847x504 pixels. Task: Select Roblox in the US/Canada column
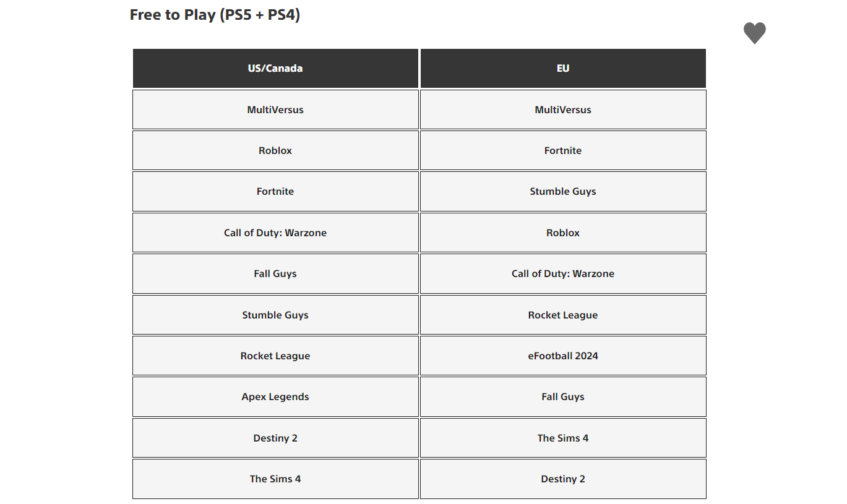275,150
